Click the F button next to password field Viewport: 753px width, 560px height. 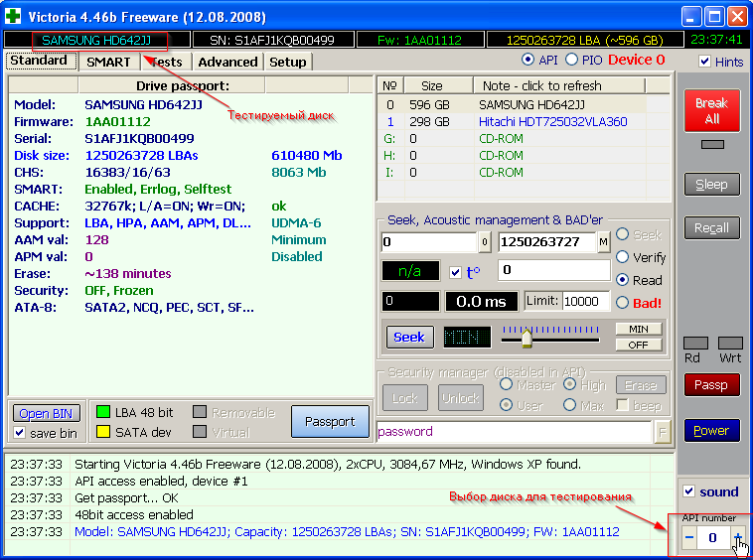pos(663,432)
